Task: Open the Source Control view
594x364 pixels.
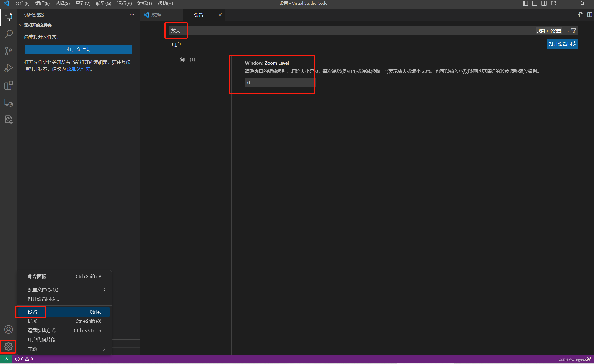Action: (x=9, y=51)
